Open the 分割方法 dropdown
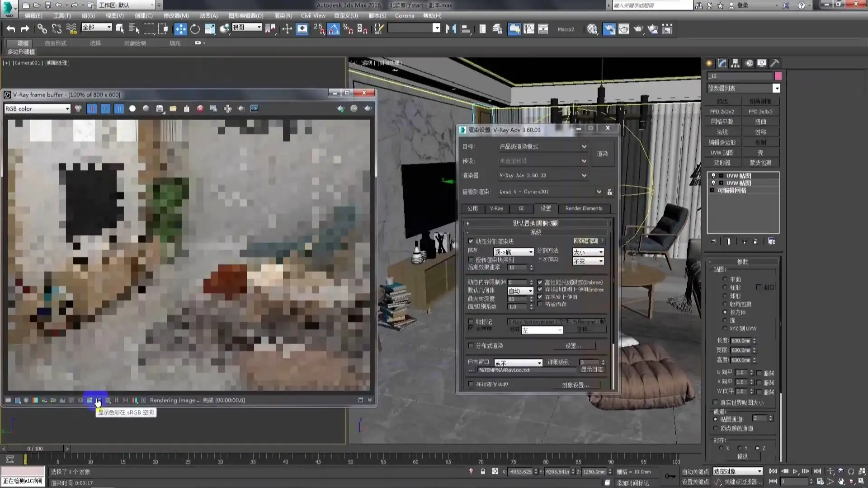868x488 pixels. 588,252
